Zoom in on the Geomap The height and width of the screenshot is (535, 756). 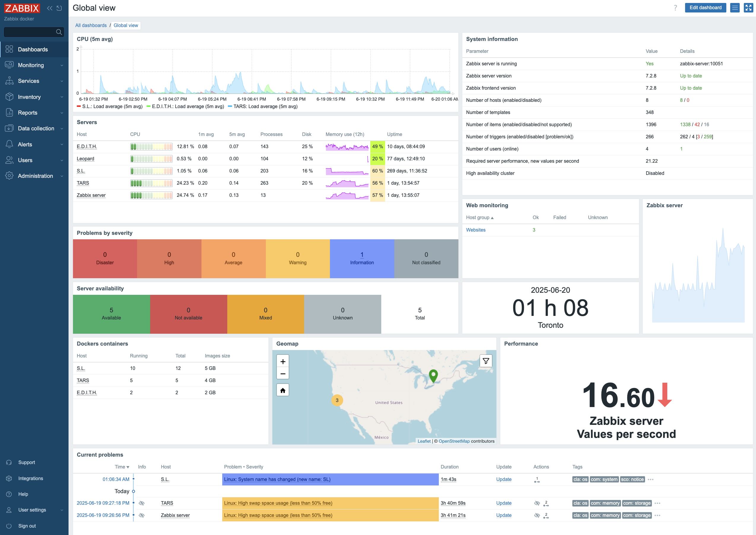282,362
